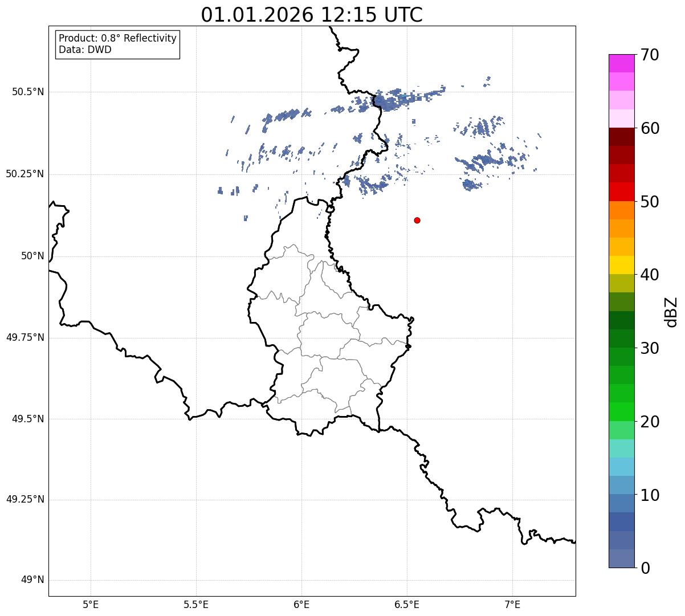Click the bright red colorbar swatch near 50
Image resolution: width=685 pixels, height=616 pixels.
coord(622,191)
